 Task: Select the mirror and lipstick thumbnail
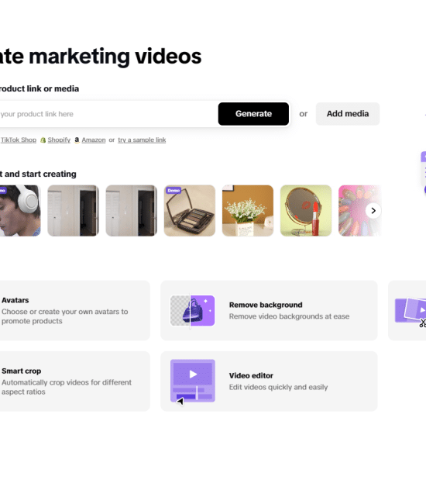tap(306, 211)
